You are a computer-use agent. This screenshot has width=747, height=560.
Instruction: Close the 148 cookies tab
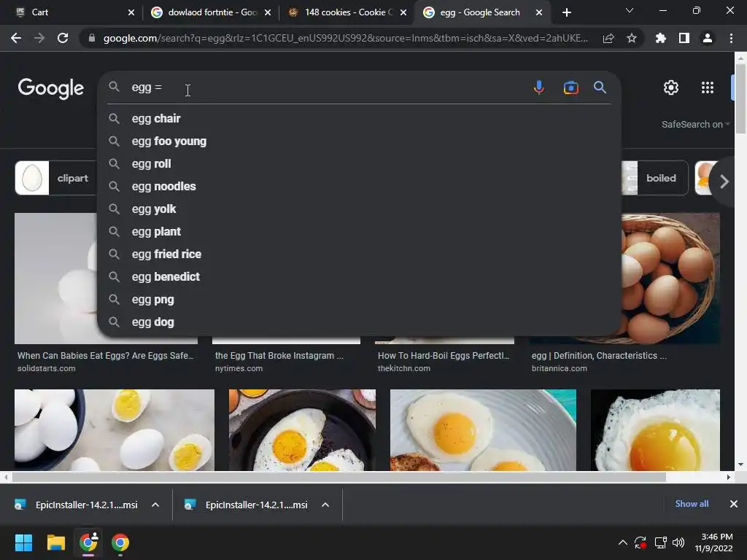403,12
